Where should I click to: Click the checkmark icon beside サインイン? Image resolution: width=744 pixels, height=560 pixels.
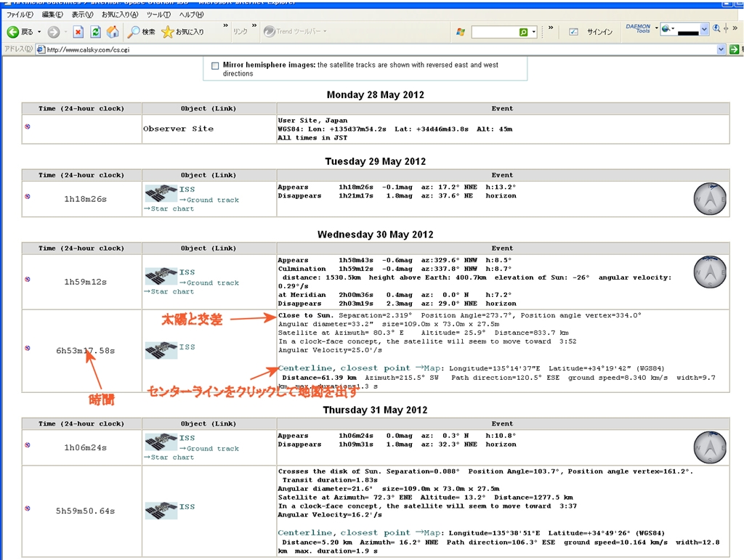coord(574,32)
